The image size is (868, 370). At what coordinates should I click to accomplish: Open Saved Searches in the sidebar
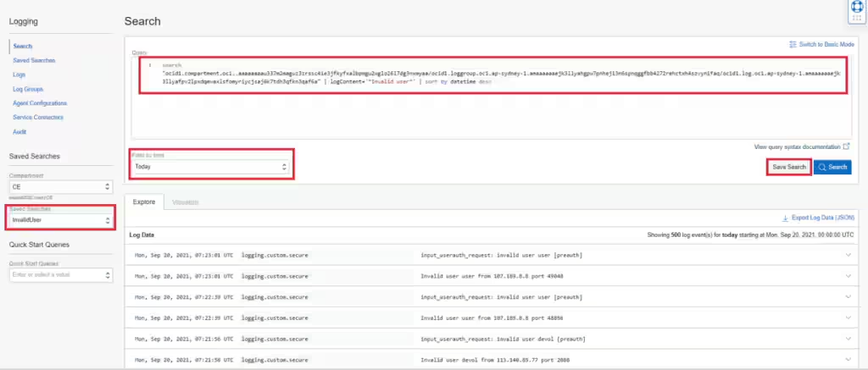coord(35,61)
